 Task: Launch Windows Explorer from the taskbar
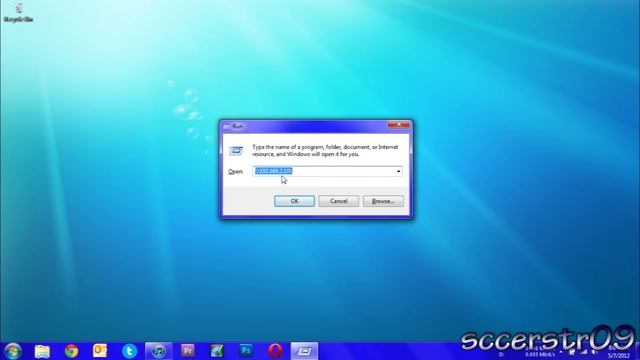[42, 351]
